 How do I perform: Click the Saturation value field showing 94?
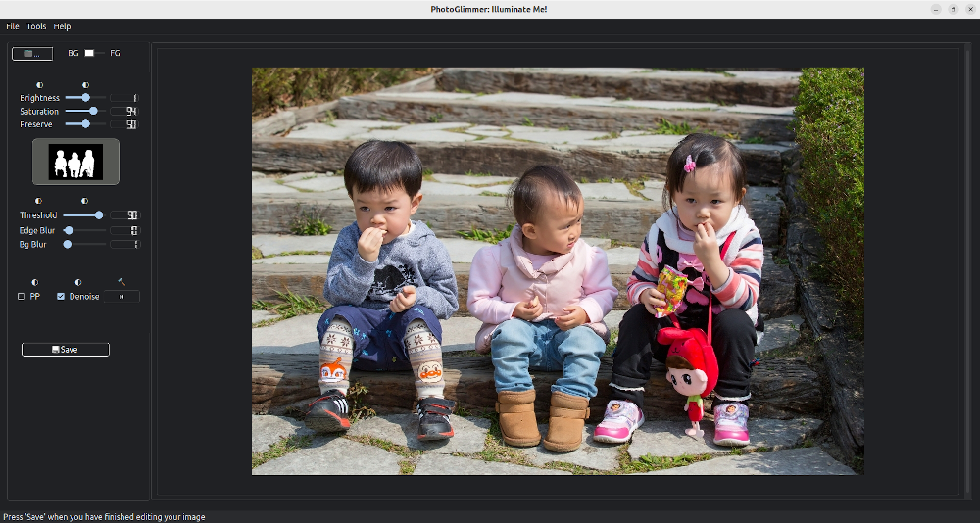click(x=124, y=112)
